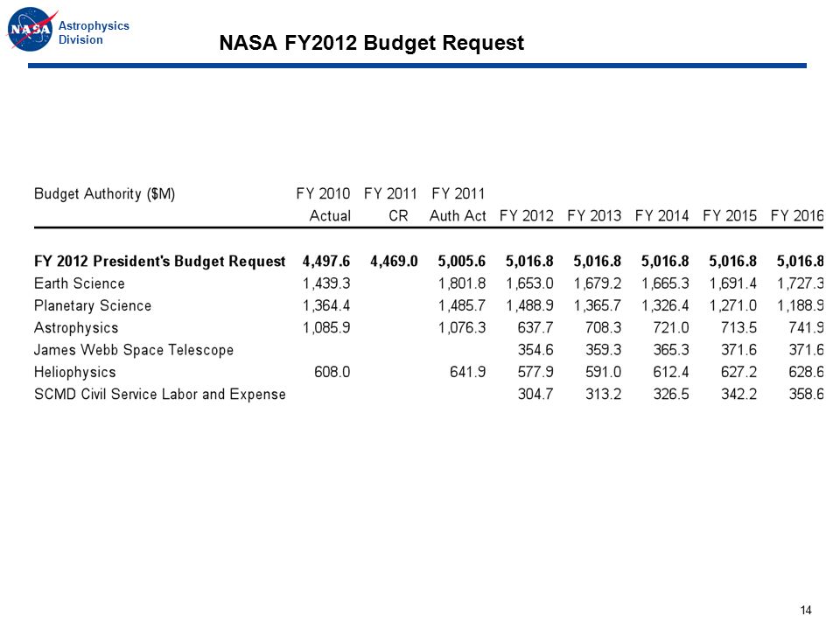Select the Astrophysics Division label
Viewport: 840px width, 630px height.
pyautogui.click(x=94, y=32)
